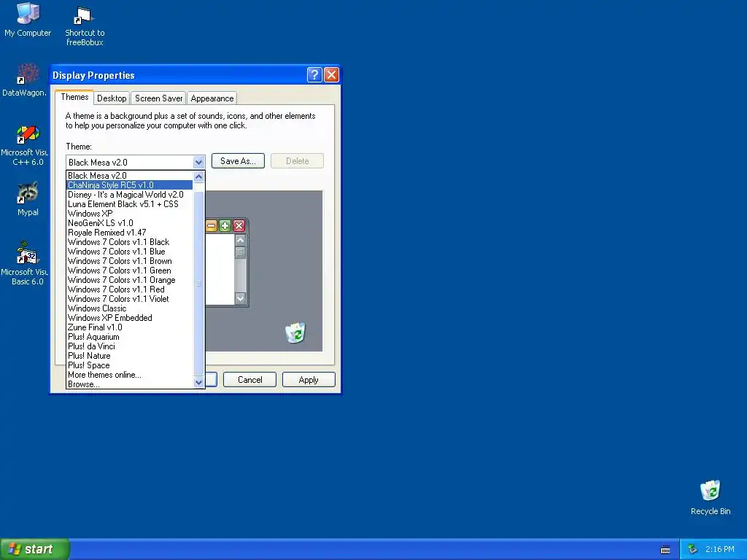Click the theme list scrollbar thumb
Image resolution: width=747 pixels, height=560 pixels.
198,284
